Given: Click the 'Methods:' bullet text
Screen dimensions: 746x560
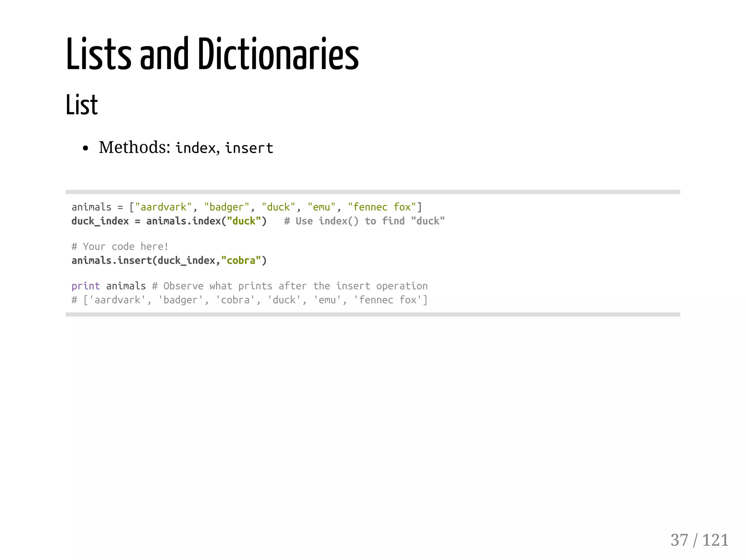Looking at the screenshot, I should click(x=134, y=148).
